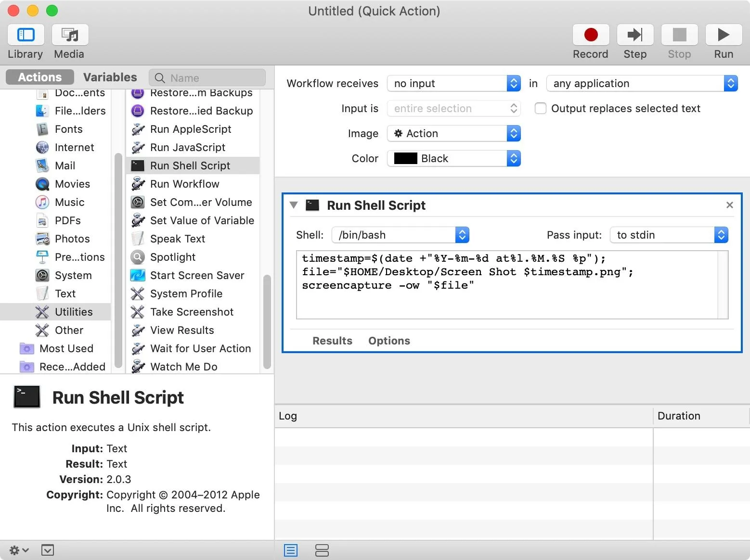Select the File...lders category
The width and height of the screenshot is (750, 560).
[56, 111]
